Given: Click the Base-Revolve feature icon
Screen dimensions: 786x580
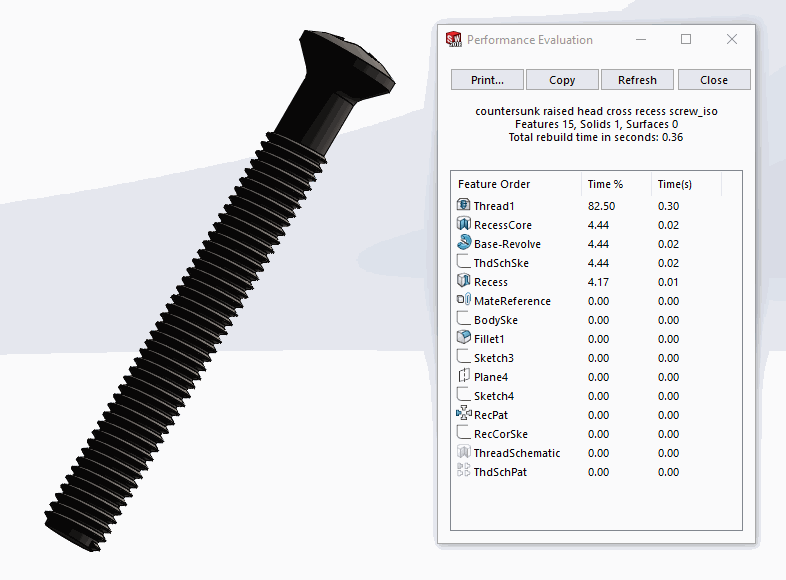Looking at the screenshot, I should (x=463, y=243).
